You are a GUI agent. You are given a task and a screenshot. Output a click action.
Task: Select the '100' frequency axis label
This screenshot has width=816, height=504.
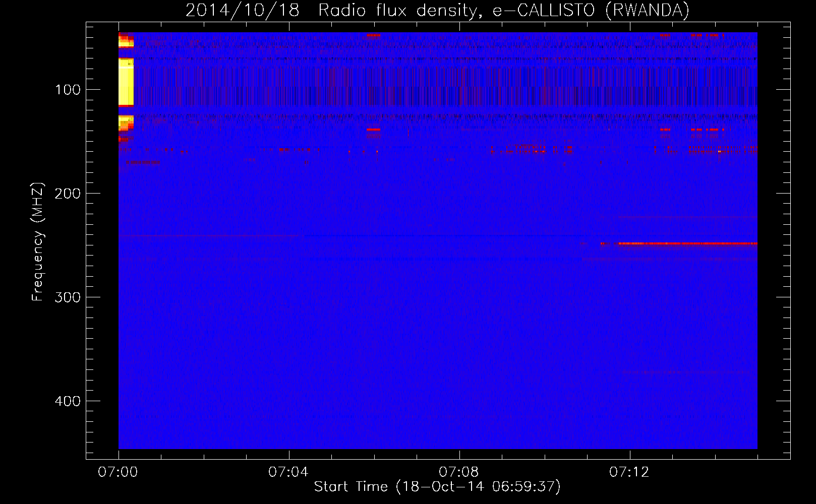point(68,90)
